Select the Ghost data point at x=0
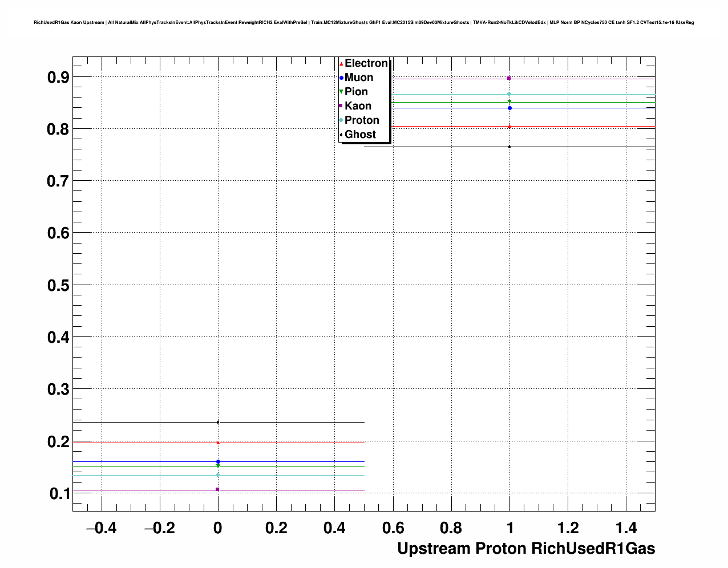The height and width of the screenshot is (568, 728). click(x=218, y=422)
